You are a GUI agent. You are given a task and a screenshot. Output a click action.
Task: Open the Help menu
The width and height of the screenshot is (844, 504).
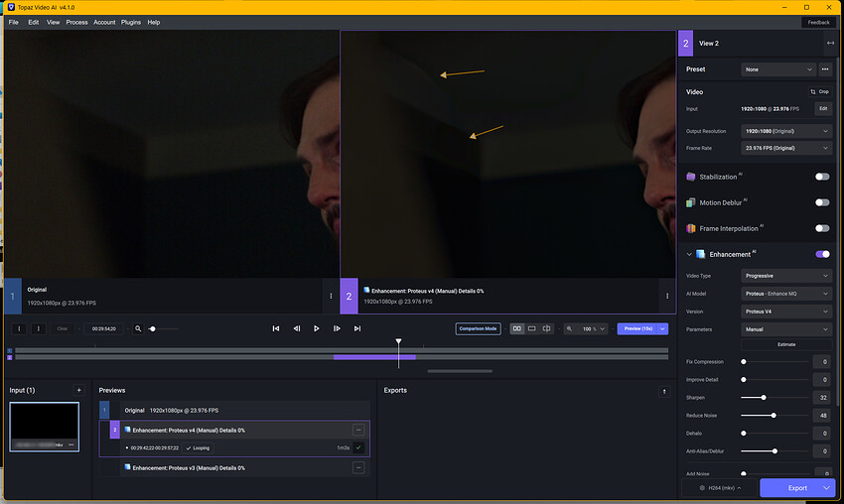tap(153, 22)
